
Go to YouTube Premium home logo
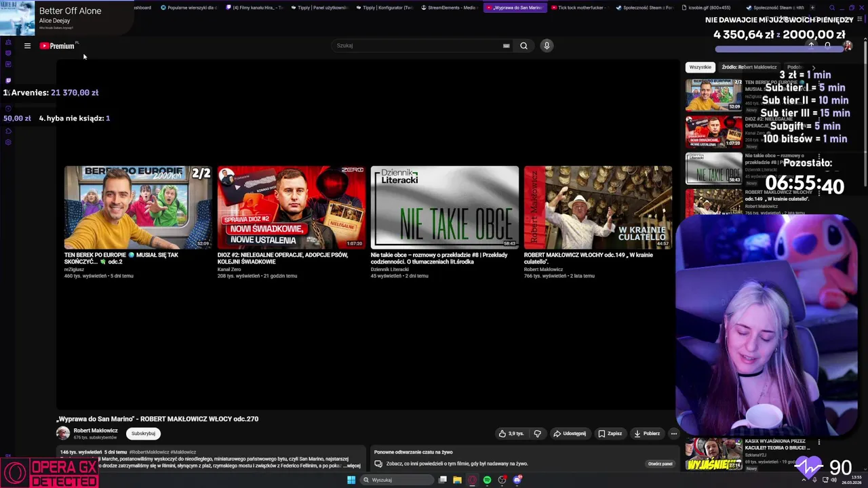click(x=58, y=46)
